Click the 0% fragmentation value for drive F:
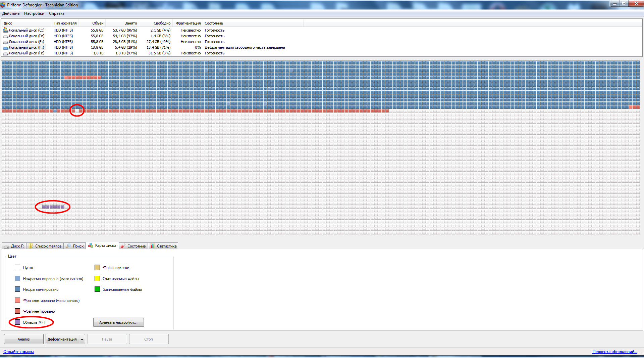Image resolution: width=644 pixels, height=358 pixels. 198,47
